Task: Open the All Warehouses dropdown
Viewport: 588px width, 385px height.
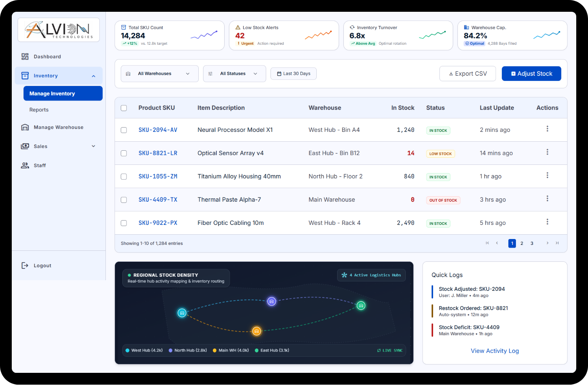Action: pyautogui.click(x=160, y=74)
